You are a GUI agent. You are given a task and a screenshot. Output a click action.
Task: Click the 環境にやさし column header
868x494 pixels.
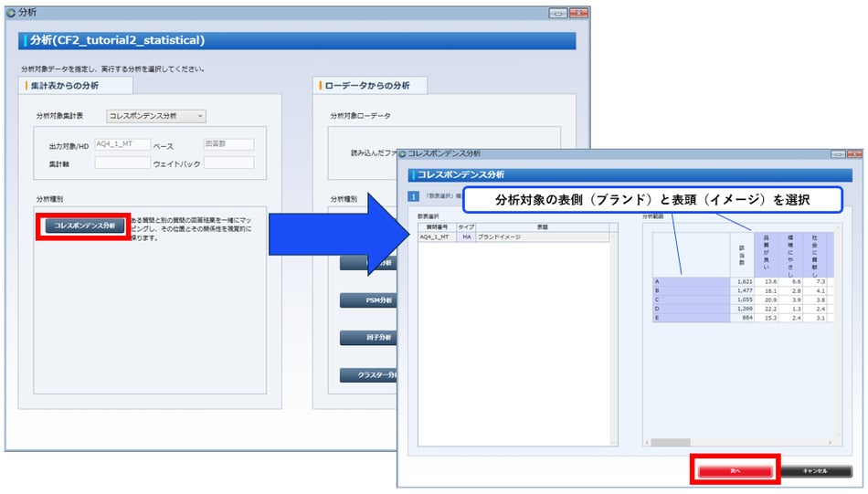790,255
